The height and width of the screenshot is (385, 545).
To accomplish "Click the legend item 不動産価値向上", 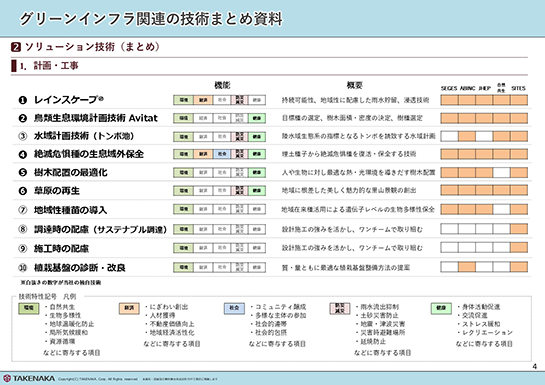I will coord(172,324).
